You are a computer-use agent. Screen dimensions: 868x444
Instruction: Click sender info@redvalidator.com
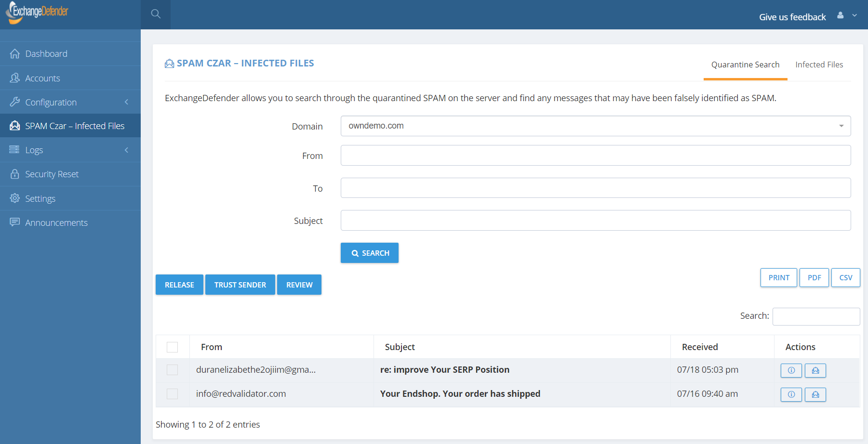tap(241, 393)
